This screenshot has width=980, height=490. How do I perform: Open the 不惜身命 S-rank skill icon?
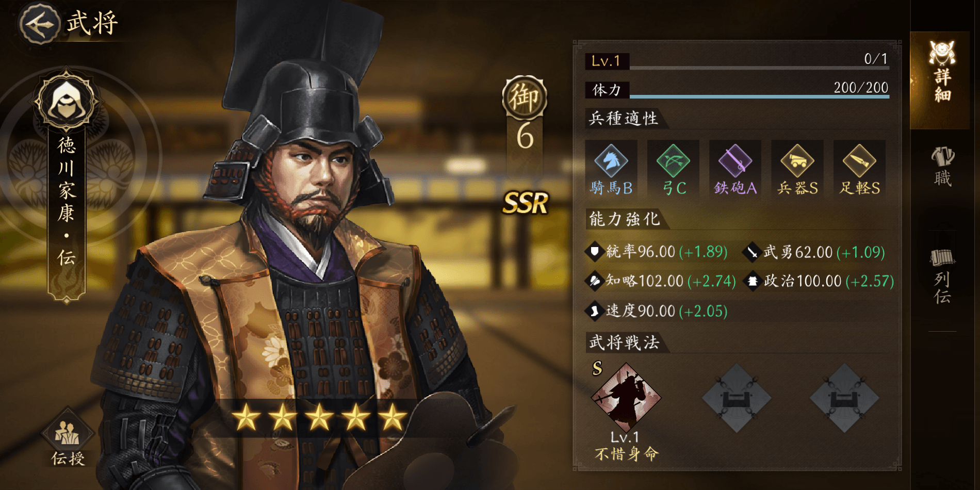tap(626, 397)
